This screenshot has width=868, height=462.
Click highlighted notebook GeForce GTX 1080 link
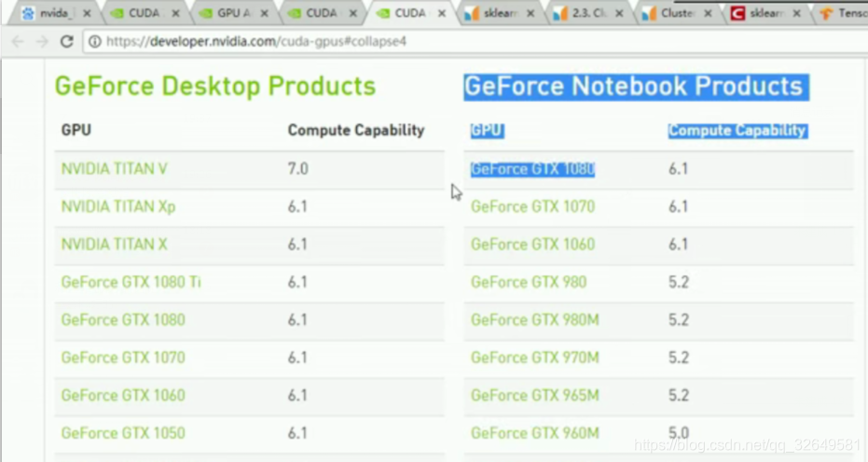coord(532,169)
